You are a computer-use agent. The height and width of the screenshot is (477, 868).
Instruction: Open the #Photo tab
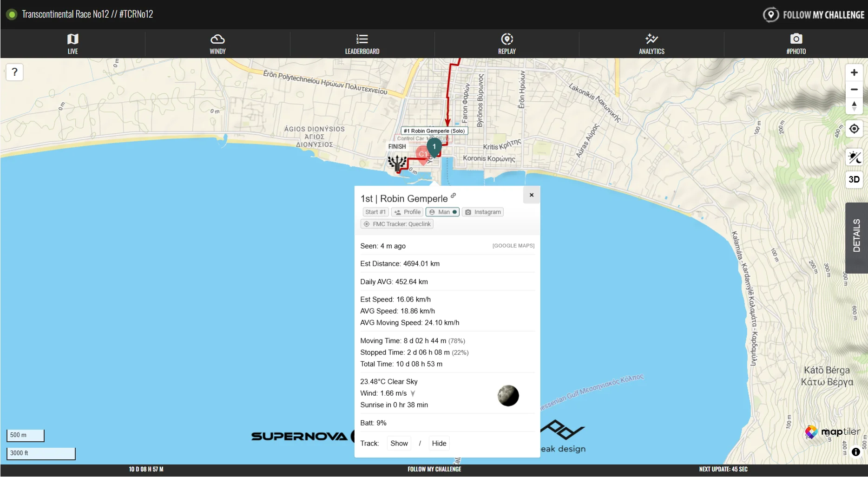click(796, 44)
